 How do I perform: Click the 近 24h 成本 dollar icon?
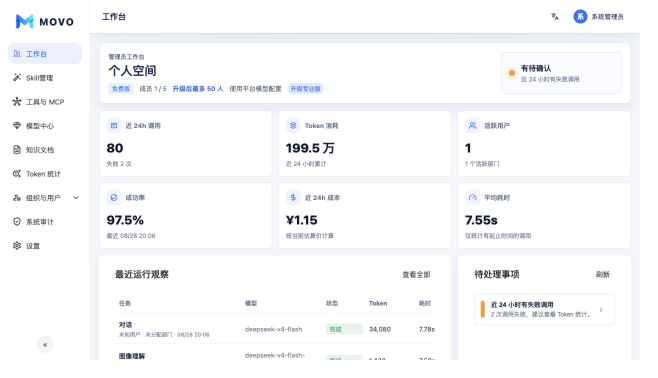(293, 197)
